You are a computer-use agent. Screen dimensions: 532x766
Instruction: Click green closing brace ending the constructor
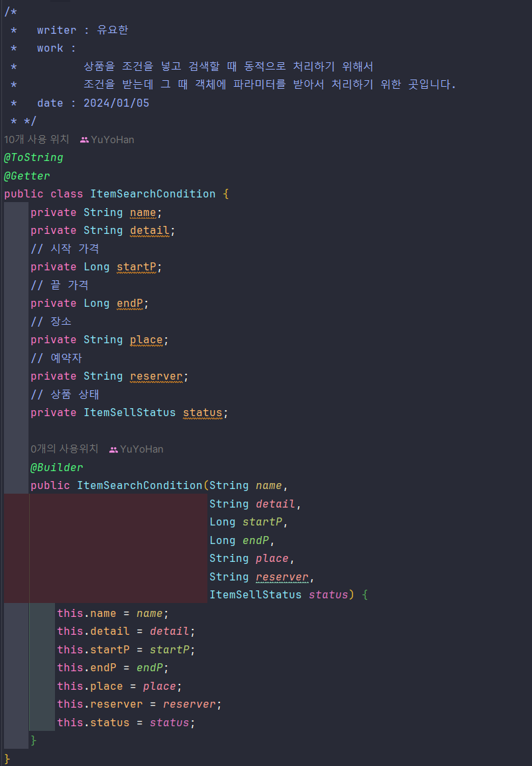click(x=33, y=741)
